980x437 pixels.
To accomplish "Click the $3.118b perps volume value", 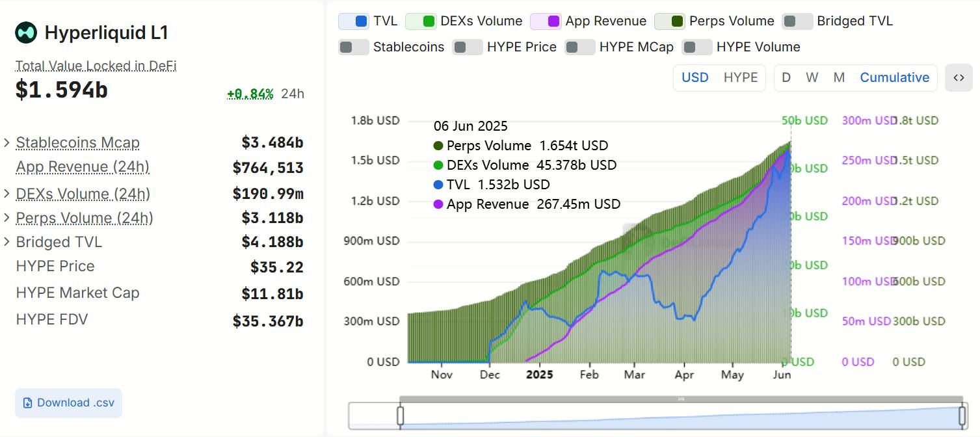I will click(x=272, y=218).
